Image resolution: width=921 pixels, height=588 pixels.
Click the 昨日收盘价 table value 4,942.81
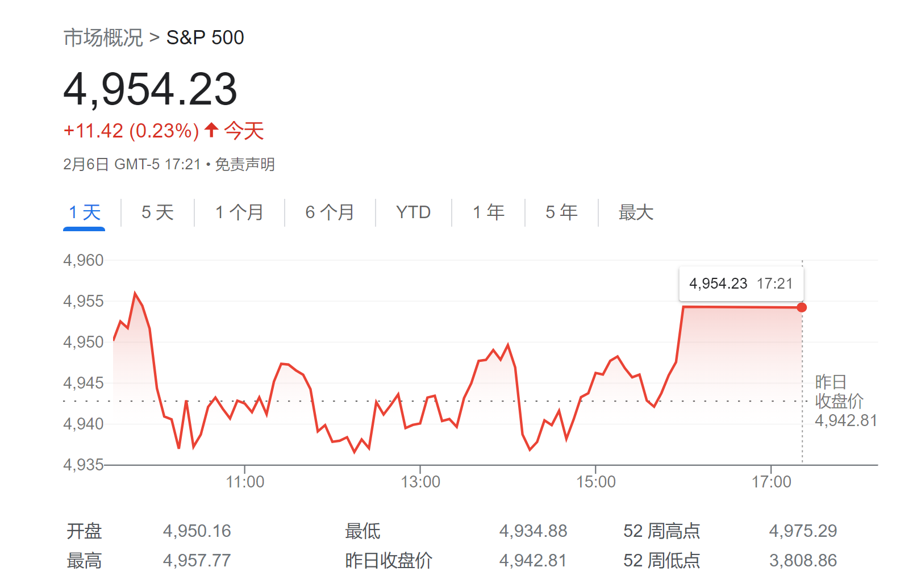[x=533, y=561]
